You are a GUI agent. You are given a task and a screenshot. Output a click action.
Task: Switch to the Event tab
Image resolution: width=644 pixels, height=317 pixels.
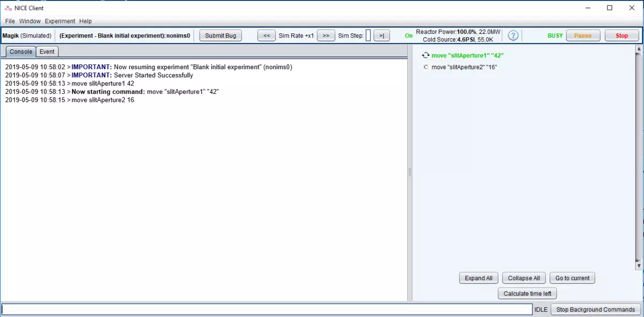click(47, 51)
